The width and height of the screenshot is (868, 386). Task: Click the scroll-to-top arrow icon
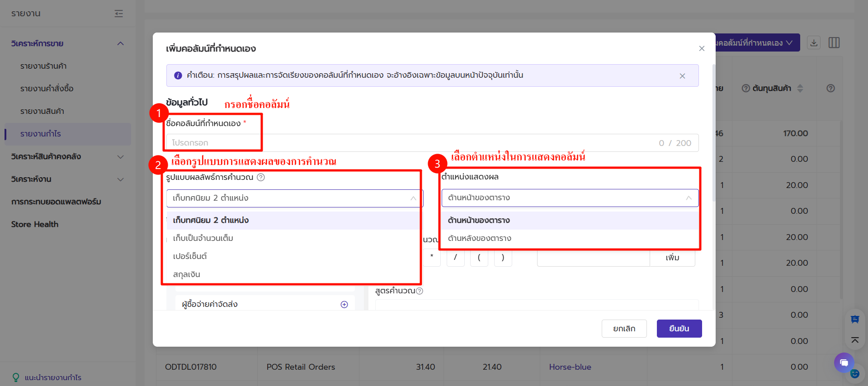click(854, 340)
